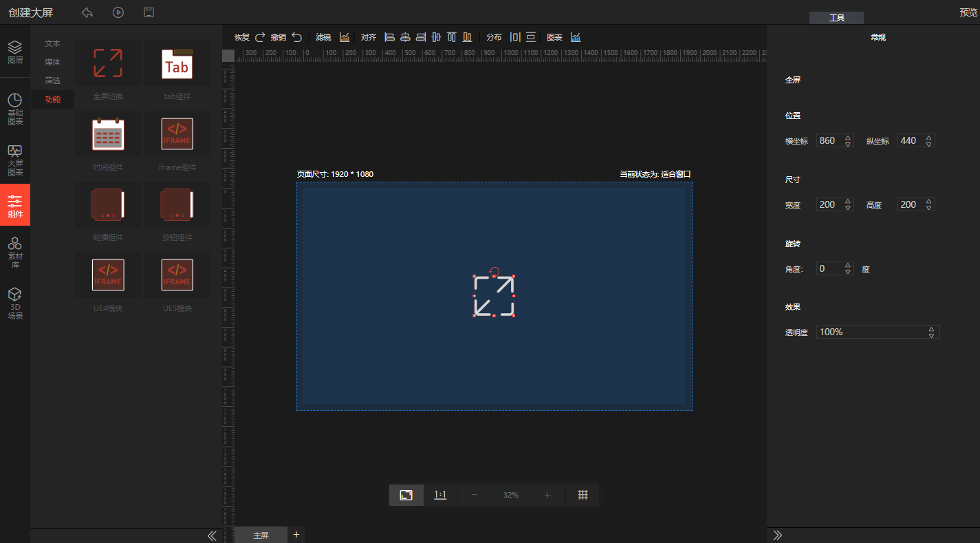
Task: Click the 高度 height input field
Action: (x=916, y=204)
